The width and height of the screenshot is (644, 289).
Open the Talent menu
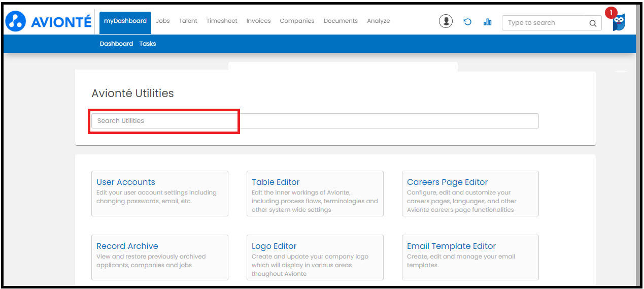[x=188, y=21]
